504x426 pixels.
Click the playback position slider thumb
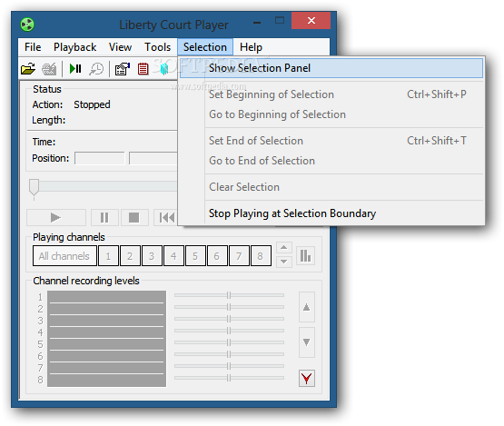(35, 187)
